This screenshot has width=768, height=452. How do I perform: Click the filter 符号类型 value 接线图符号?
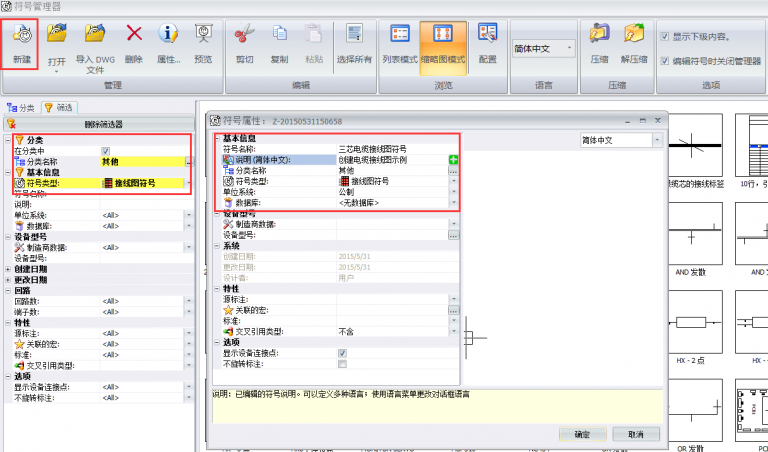142,183
